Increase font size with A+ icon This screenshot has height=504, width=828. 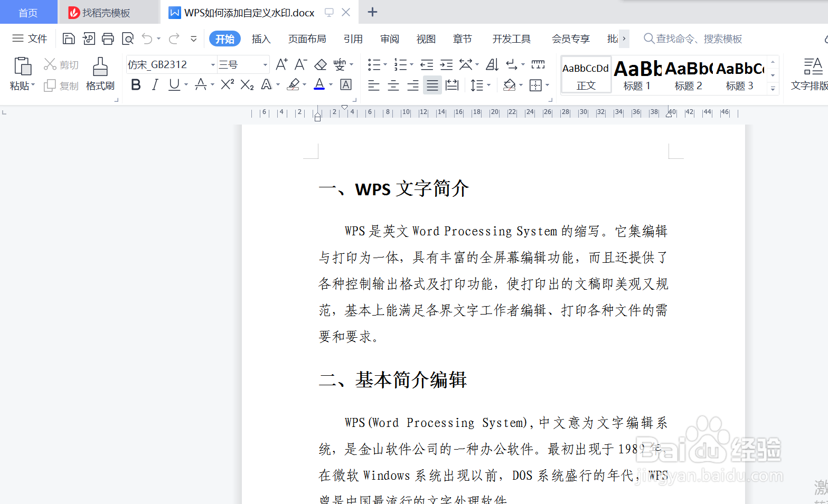coord(282,64)
